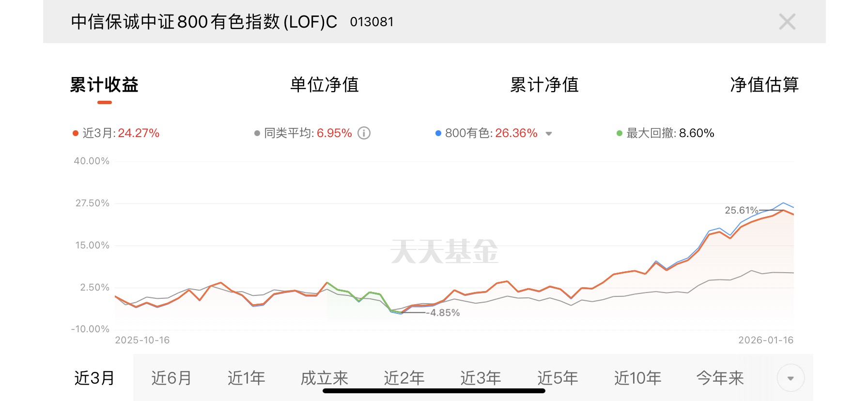
Task: Choose the 近10年 time range
Action: click(x=637, y=378)
